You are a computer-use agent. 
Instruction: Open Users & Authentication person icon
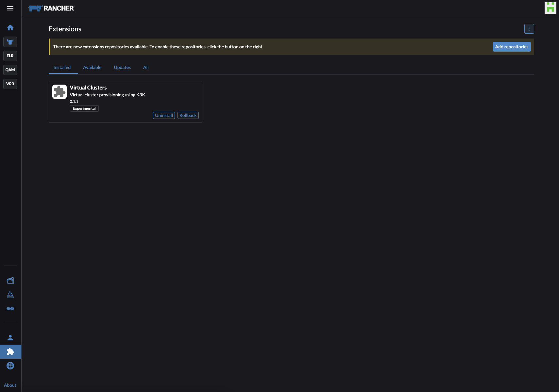(x=10, y=338)
